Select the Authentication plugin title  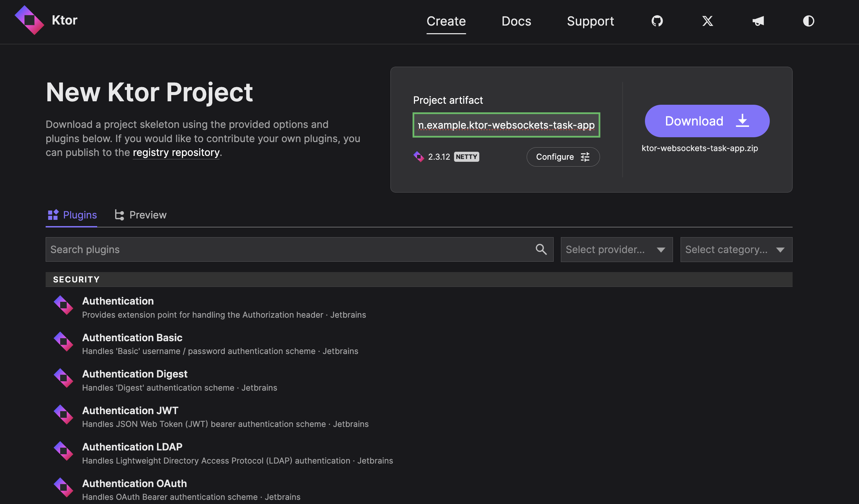[118, 301]
